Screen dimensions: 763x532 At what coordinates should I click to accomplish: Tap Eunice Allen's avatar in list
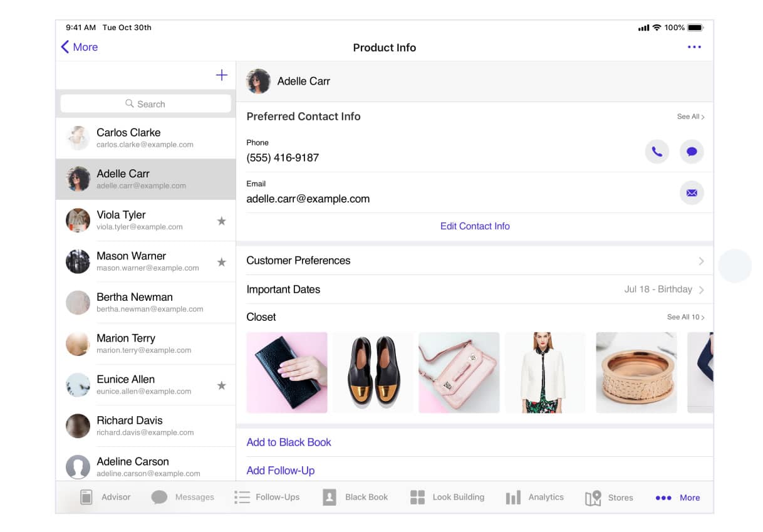point(78,385)
